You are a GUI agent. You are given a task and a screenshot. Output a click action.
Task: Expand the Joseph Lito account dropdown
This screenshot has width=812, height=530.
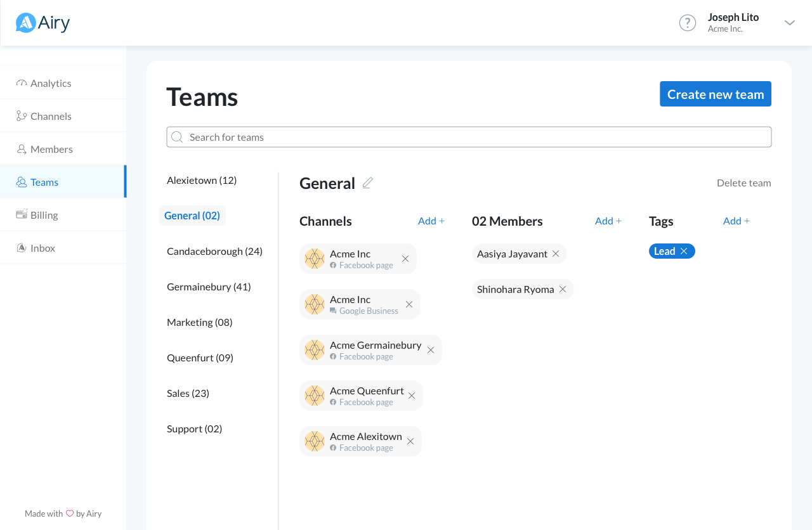tap(789, 23)
